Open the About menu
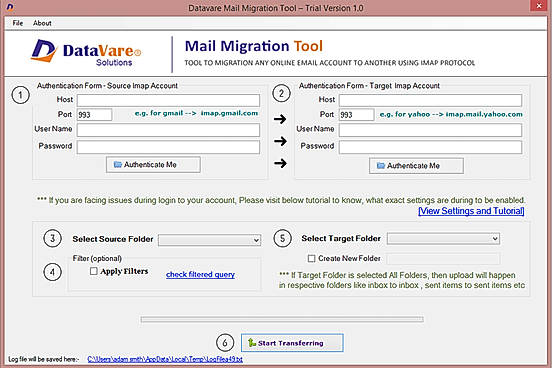Image resolution: width=552 pixels, height=368 pixels. click(42, 23)
